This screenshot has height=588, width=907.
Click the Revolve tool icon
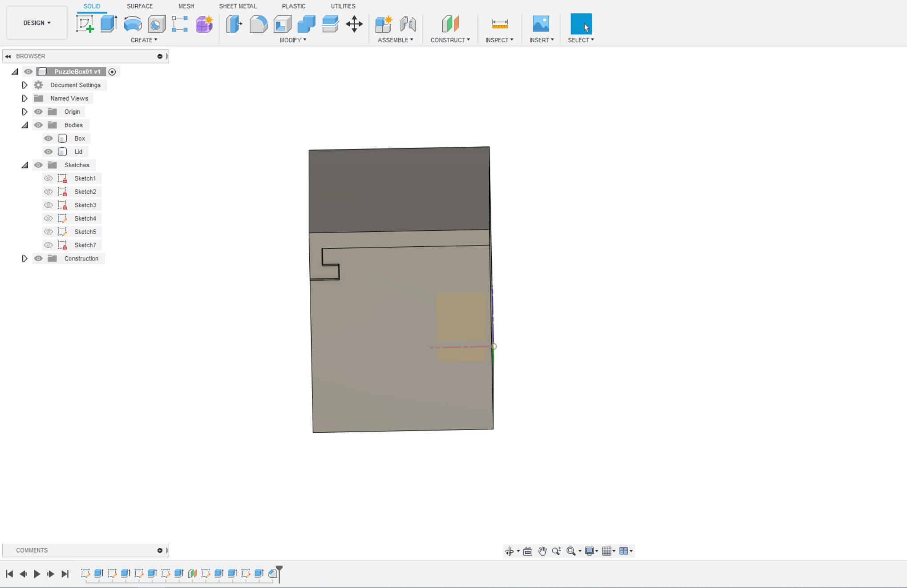[132, 24]
